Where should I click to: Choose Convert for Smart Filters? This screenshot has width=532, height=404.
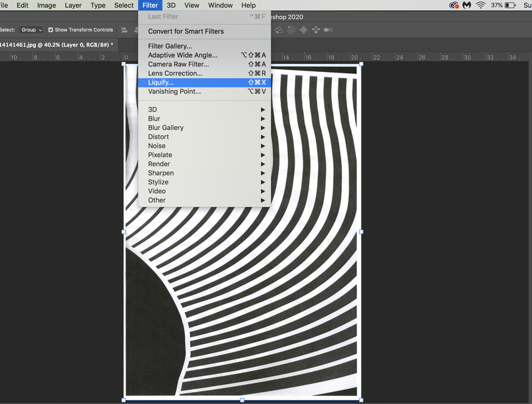[204, 31]
